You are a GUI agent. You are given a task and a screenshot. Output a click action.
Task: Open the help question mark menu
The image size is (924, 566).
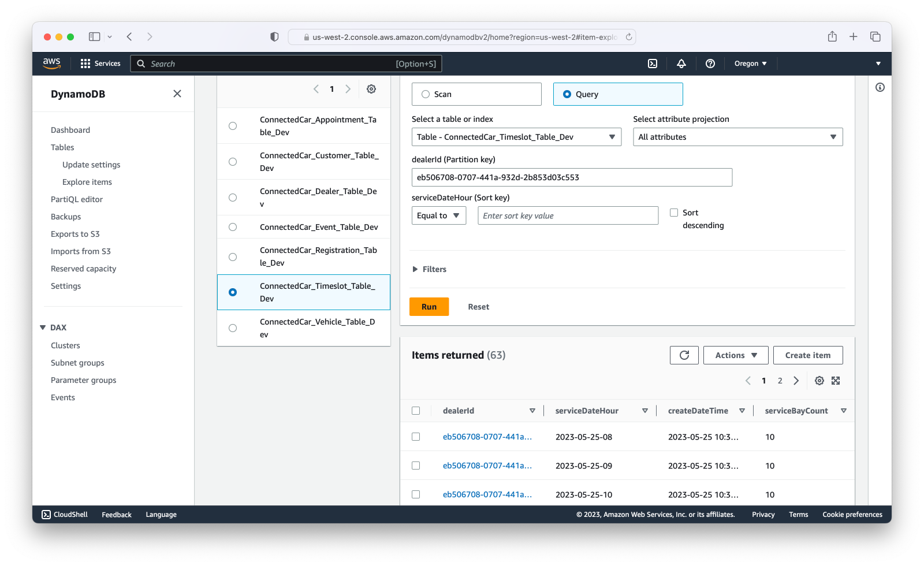point(710,64)
